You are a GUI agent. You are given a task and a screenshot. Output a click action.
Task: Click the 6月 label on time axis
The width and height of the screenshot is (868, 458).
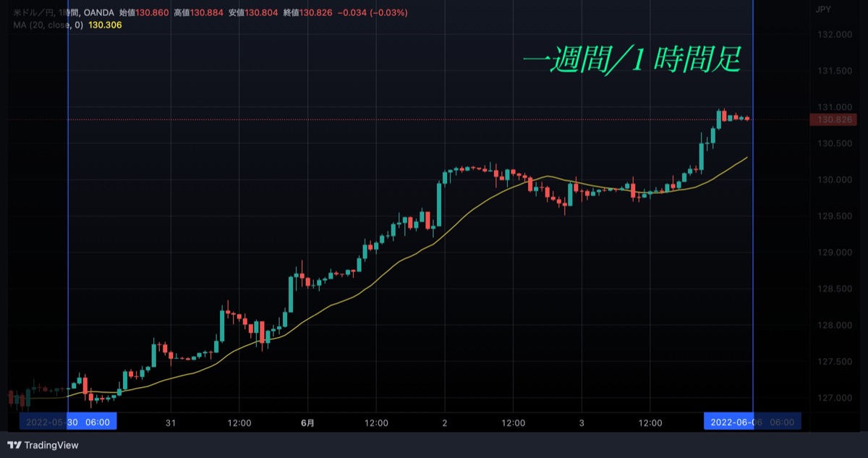point(307,423)
